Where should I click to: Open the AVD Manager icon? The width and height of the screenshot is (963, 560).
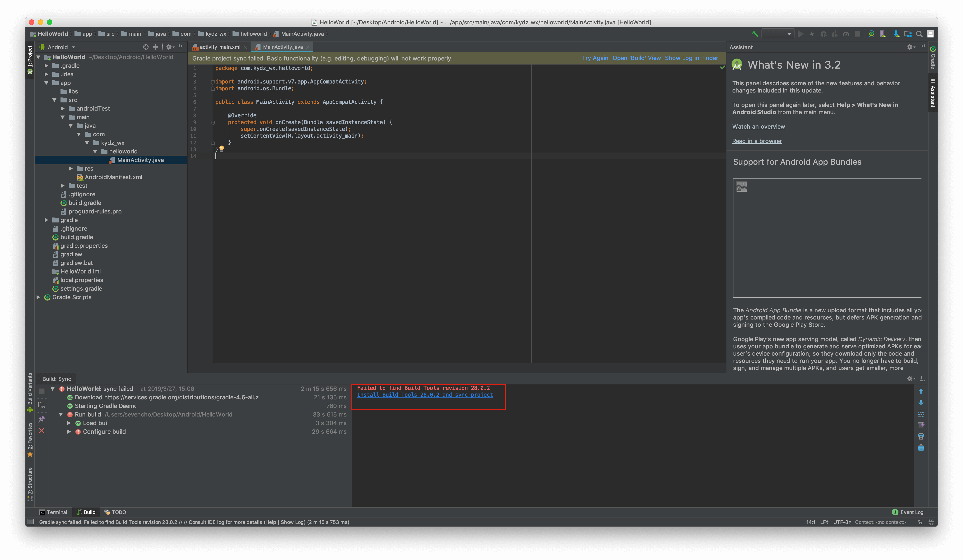point(883,34)
